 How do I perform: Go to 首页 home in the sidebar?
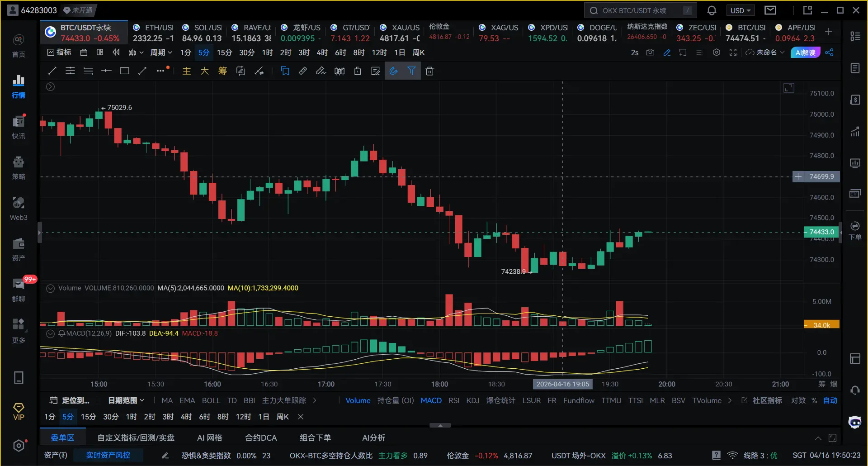tap(19, 46)
